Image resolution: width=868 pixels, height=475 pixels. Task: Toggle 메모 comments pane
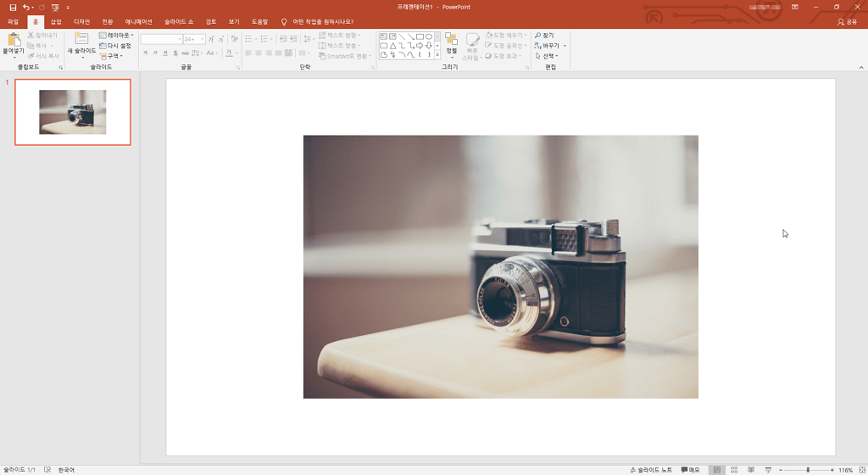(x=690, y=470)
